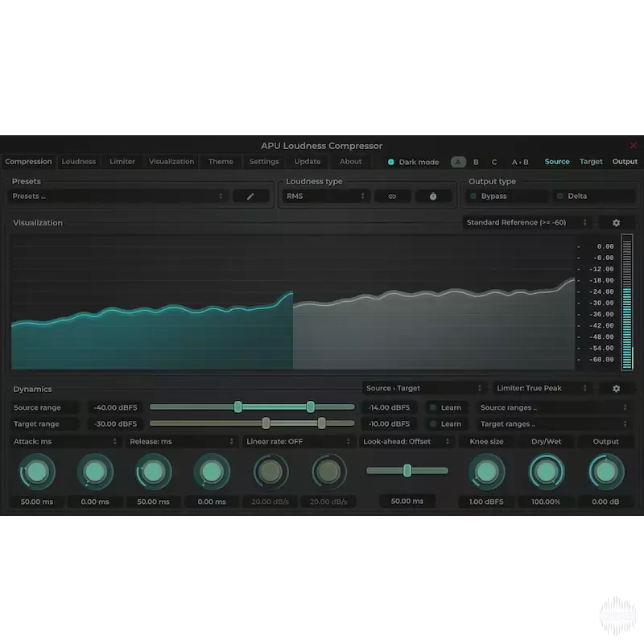Enable Delta output type
The width and height of the screenshot is (644, 644).
click(x=594, y=196)
